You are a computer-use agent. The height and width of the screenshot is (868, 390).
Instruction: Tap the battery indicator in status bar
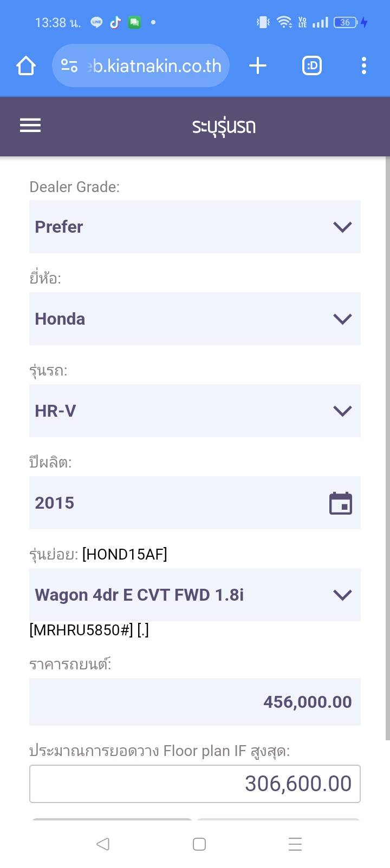(x=346, y=23)
